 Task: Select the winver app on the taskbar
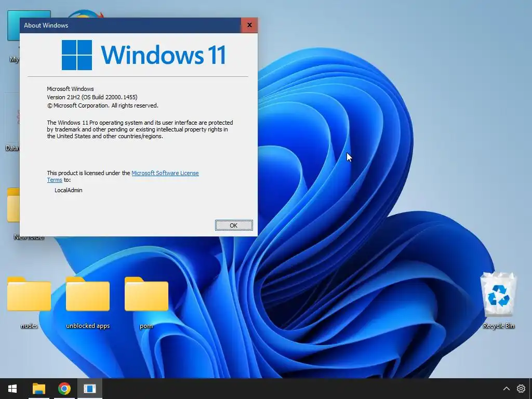click(89, 389)
